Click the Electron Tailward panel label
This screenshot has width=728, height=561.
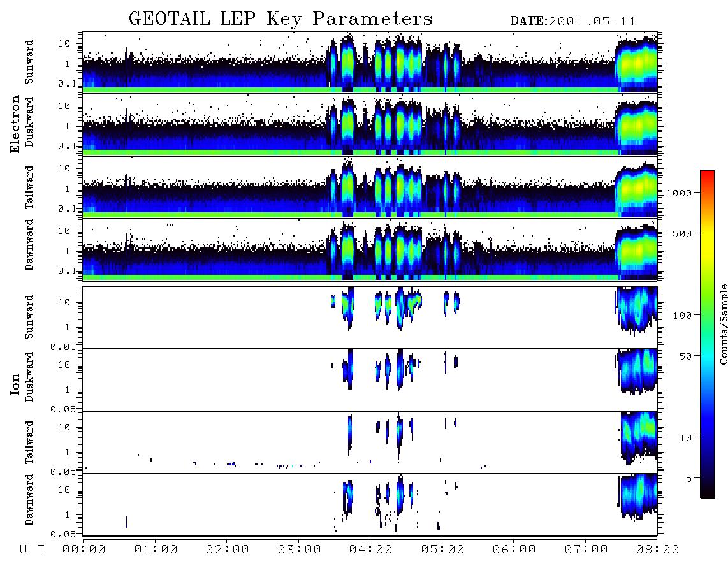29,187
